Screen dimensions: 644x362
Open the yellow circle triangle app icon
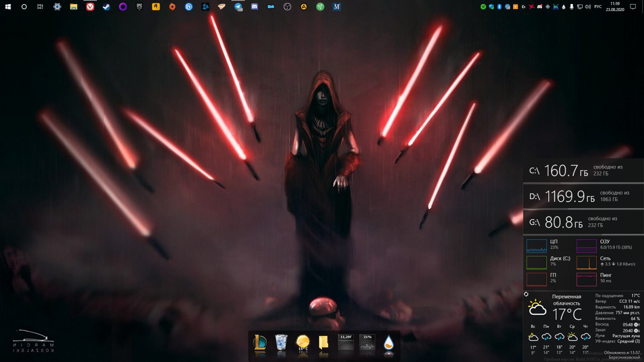(304, 7)
